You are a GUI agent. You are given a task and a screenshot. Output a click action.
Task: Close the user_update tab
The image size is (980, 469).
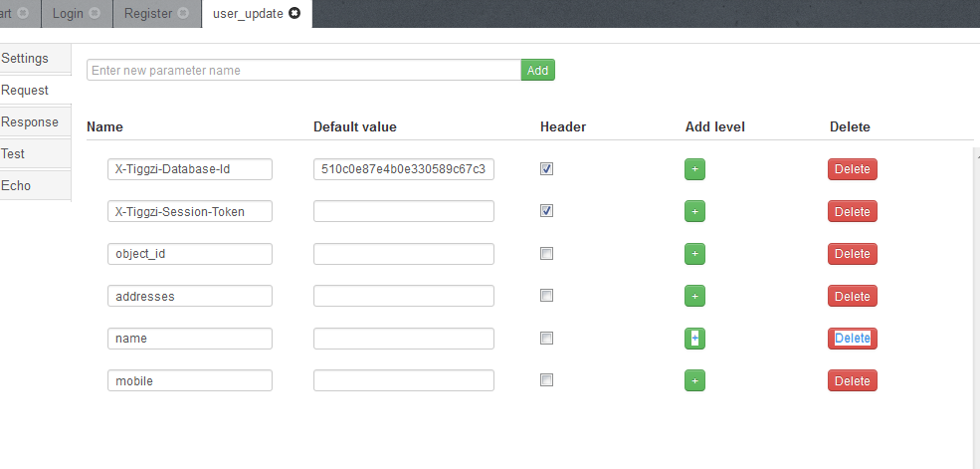tap(294, 14)
